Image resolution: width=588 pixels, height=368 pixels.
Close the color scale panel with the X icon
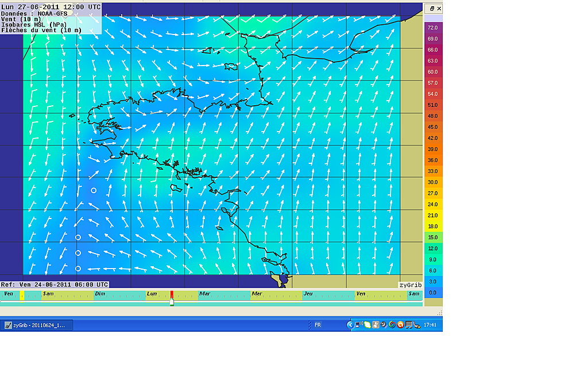click(x=439, y=9)
